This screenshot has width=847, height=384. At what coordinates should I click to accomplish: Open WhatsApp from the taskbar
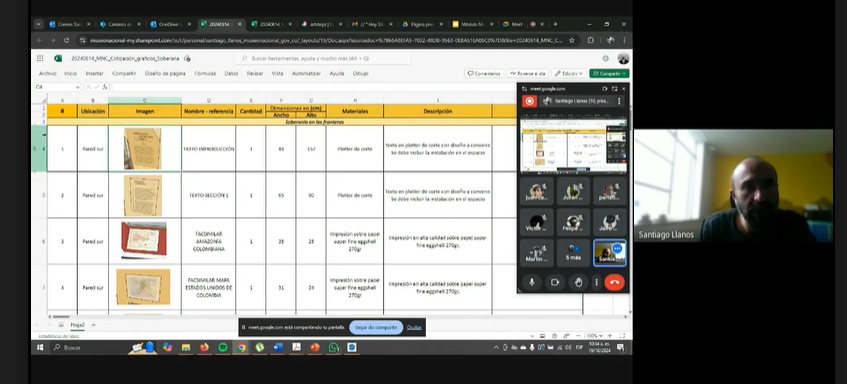333,347
